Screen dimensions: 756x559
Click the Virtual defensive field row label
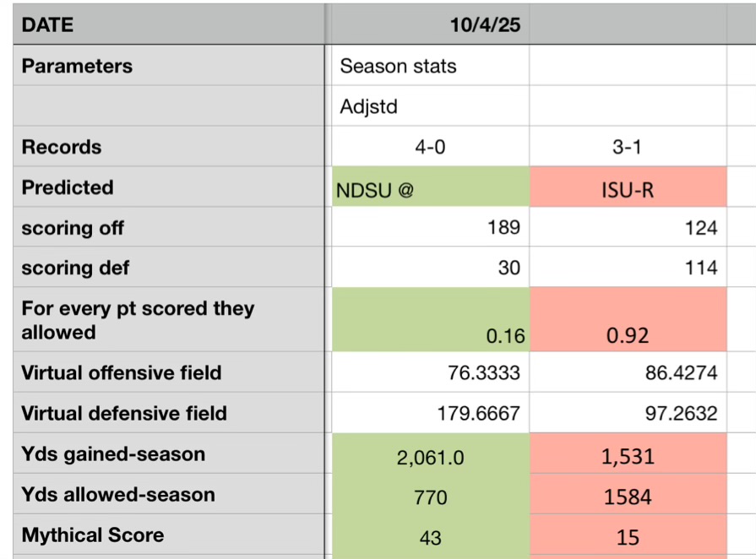tap(168, 414)
